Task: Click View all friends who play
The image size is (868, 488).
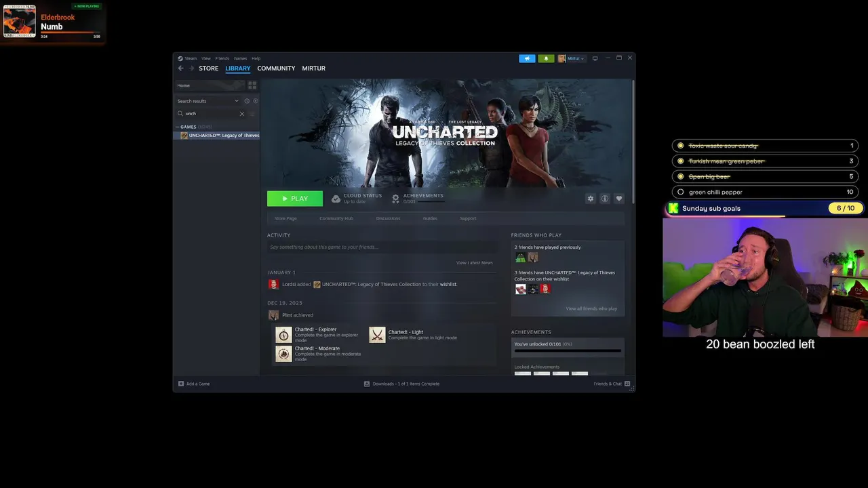Action: click(x=591, y=309)
